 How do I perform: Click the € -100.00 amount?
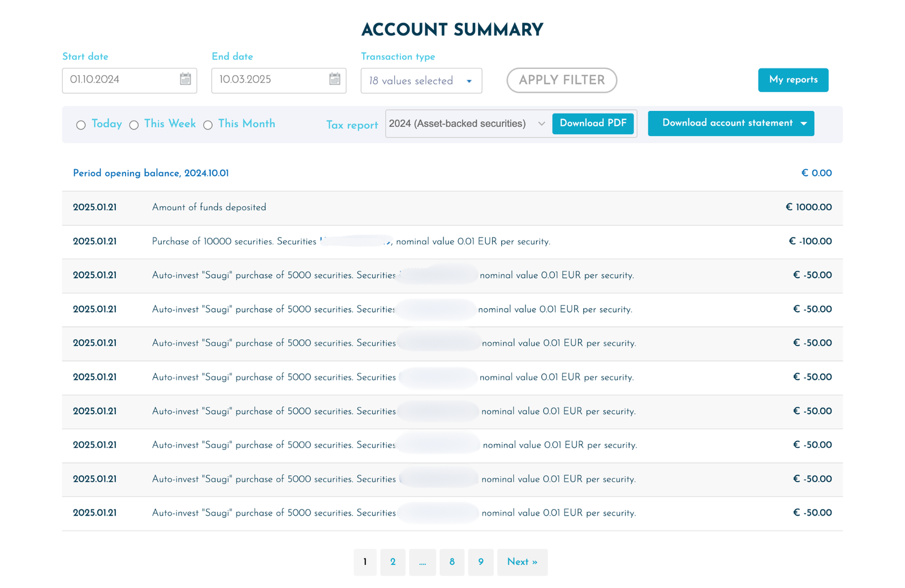(x=810, y=241)
